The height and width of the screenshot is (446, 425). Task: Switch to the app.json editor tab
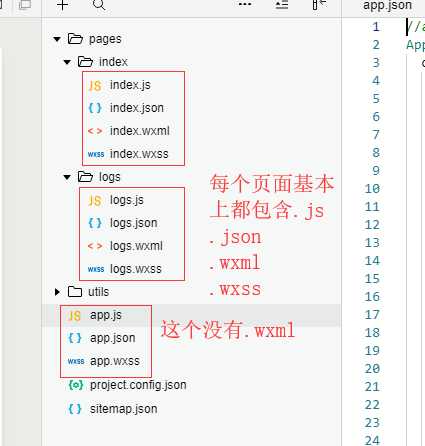[387, 5]
